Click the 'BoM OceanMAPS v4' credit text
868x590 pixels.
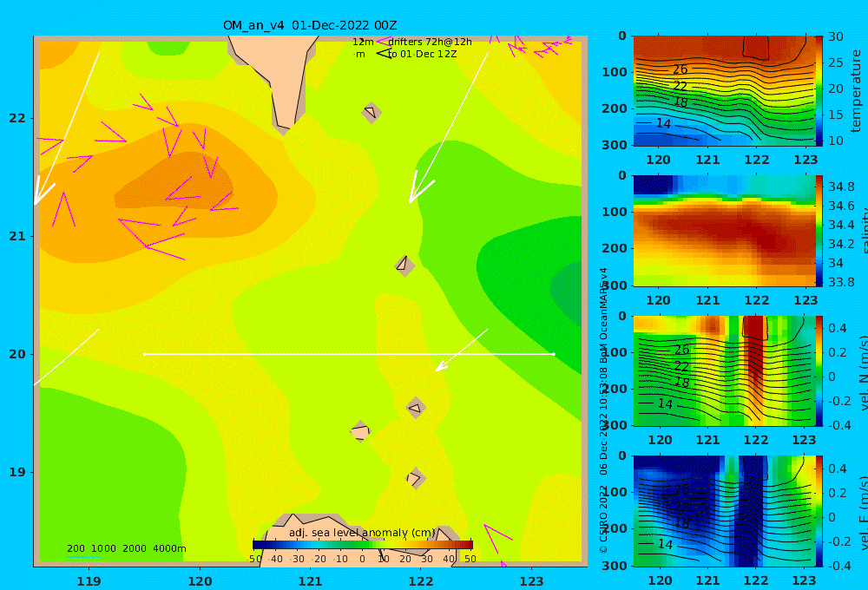point(603,316)
